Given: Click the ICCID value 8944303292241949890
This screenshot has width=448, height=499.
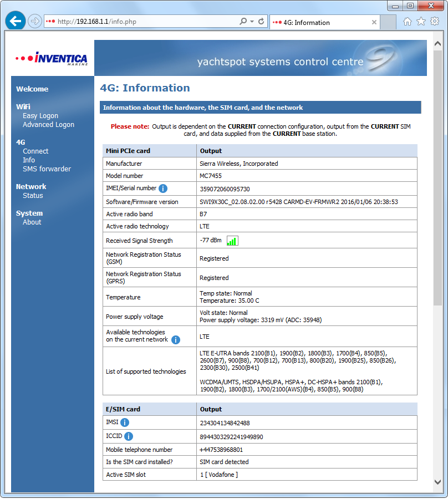Looking at the screenshot, I should (x=231, y=437).
